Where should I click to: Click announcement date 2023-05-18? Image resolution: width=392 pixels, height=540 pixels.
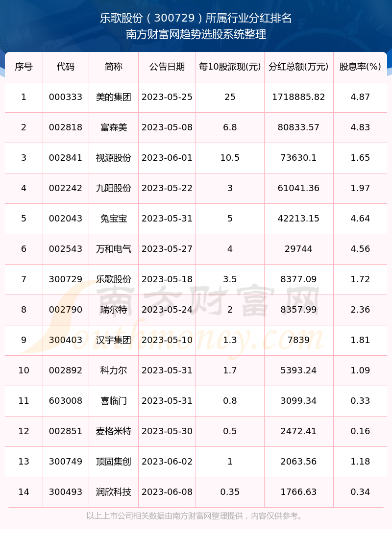(x=167, y=279)
